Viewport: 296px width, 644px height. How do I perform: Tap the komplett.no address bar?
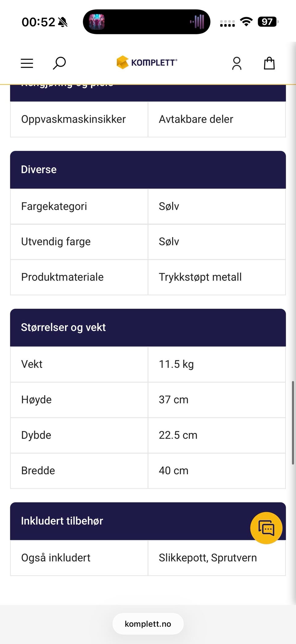tap(148, 624)
